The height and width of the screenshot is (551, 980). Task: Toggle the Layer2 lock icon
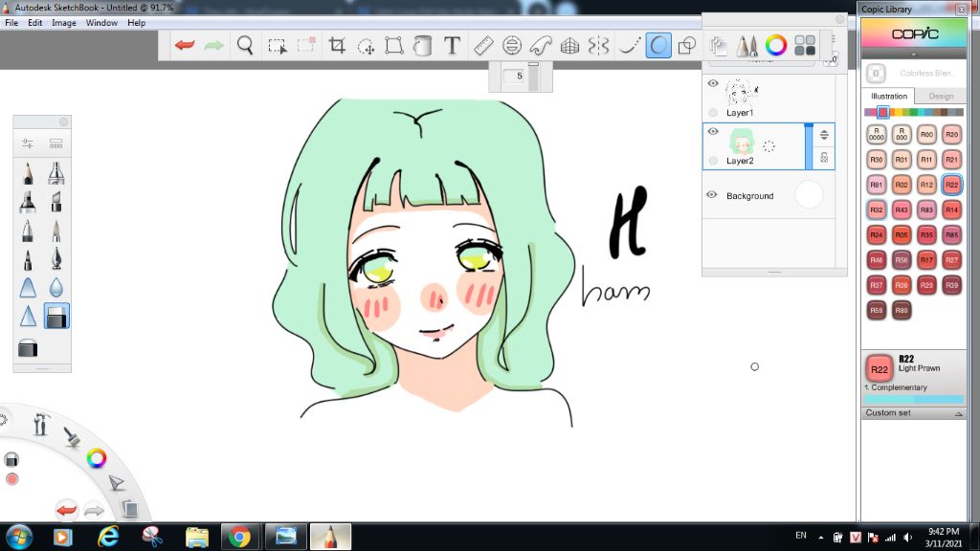click(x=824, y=158)
